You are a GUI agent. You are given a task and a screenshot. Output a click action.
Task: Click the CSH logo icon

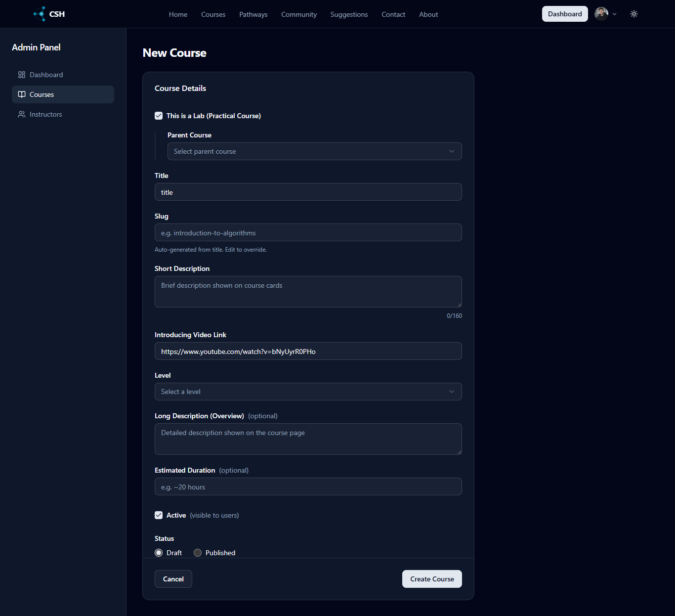[x=40, y=14]
